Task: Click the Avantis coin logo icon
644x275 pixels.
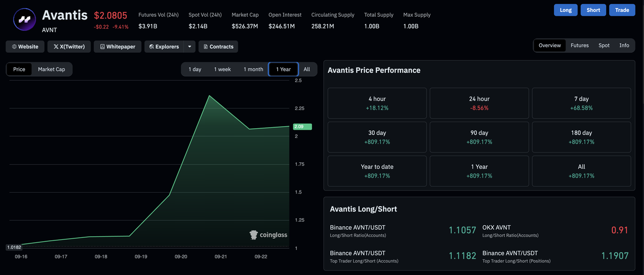Action: [24, 20]
